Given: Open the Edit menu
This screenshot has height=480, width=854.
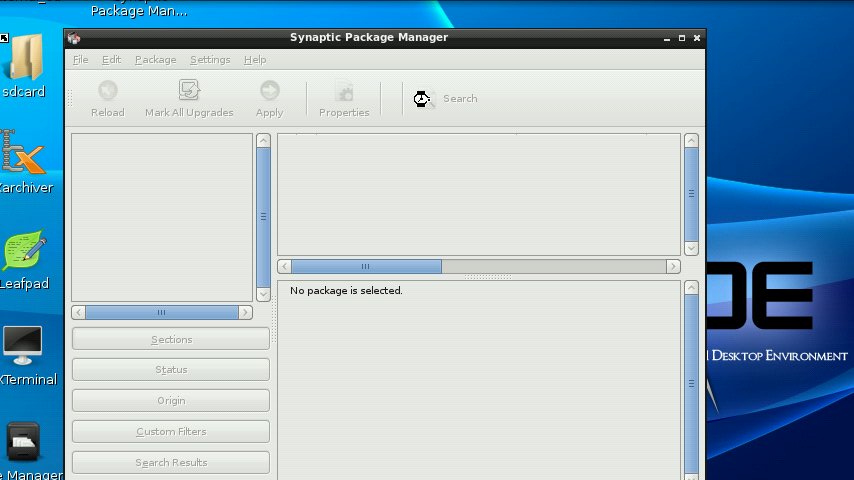Looking at the screenshot, I should tap(112, 59).
